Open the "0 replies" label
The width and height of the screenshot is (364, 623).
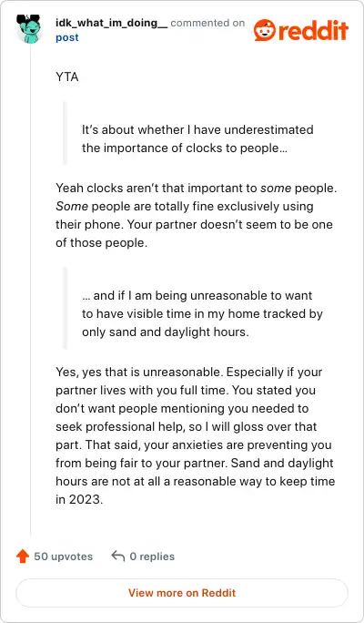[152, 557]
